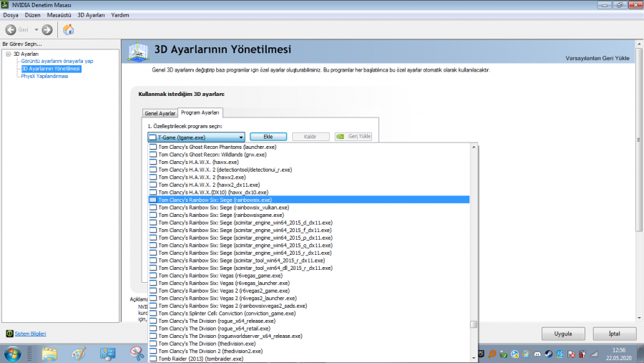Click the icon beside Splinter Cell: Conviction
Image resolution: width=644 pixels, height=363 pixels.
[x=153, y=314]
